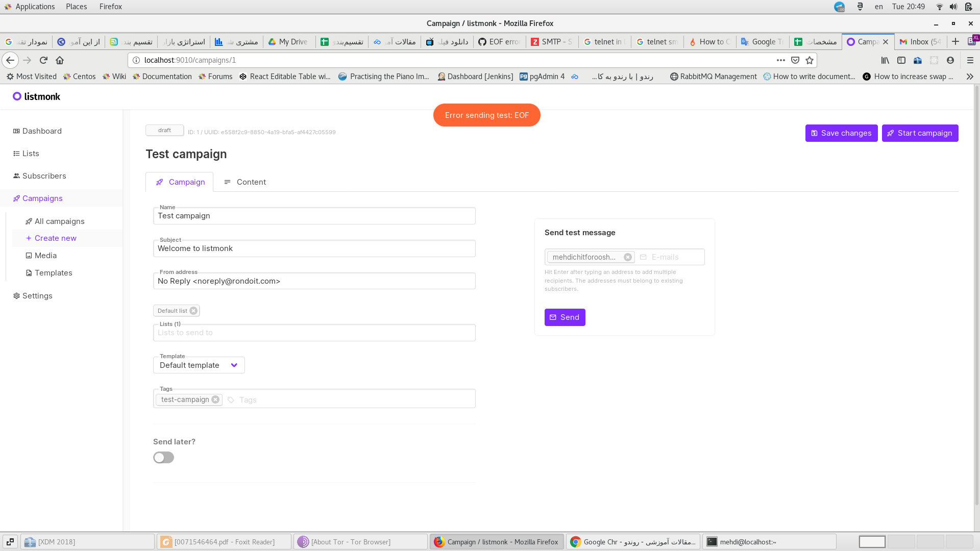Click the Start campaign button
The image size is (980, 551).
pos(920,133)
